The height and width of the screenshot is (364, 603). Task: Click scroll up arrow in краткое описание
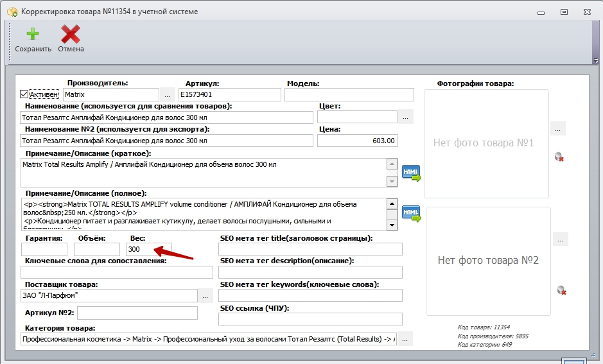392,164
